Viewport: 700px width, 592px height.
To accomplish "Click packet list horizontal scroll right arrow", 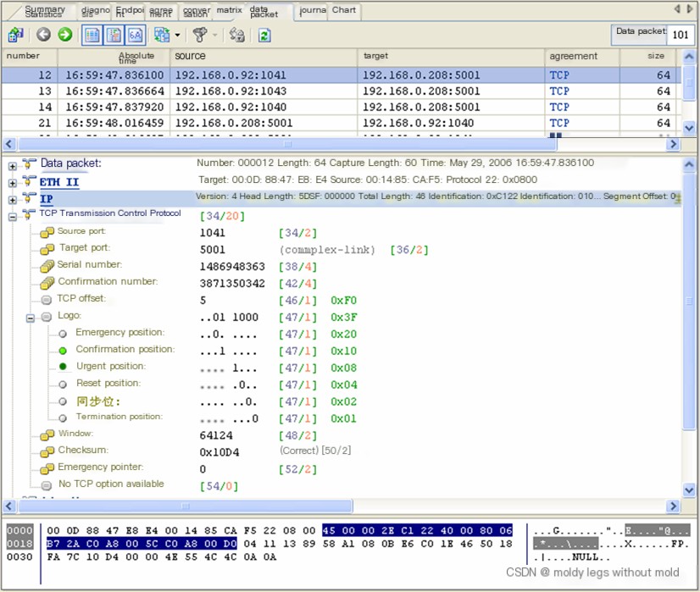I will click(x=673, y=144).
